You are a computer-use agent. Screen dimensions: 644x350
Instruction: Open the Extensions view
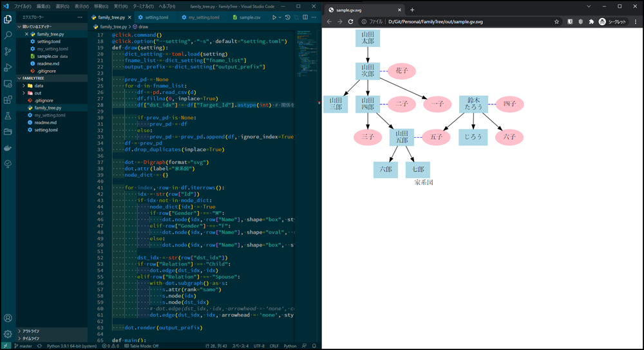coord(8,100)
